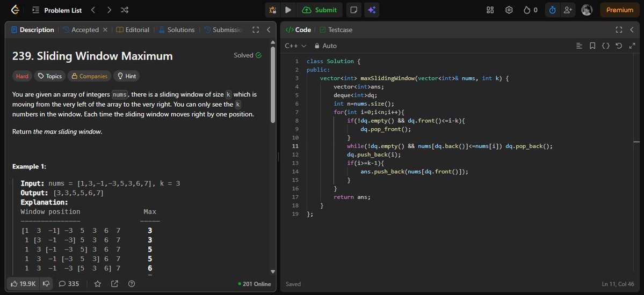Click the inline 'nums' code term
This screenshot has width=644, height=295.
coord(120,95)
